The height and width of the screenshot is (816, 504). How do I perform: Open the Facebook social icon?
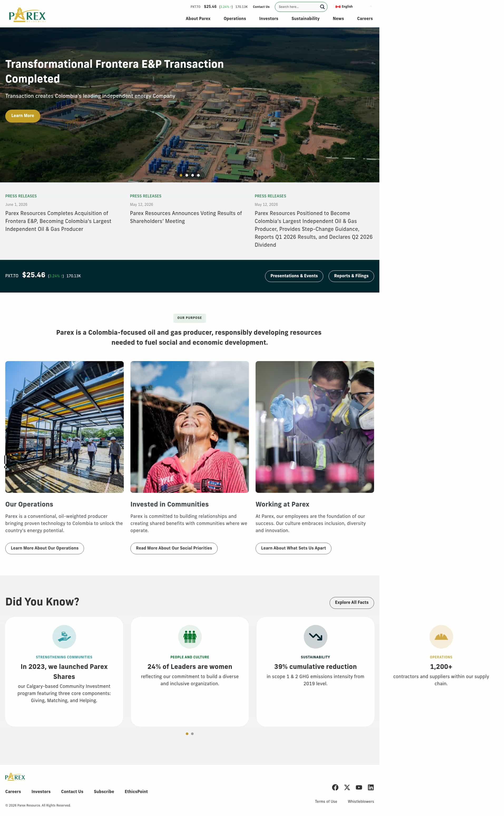335,787
